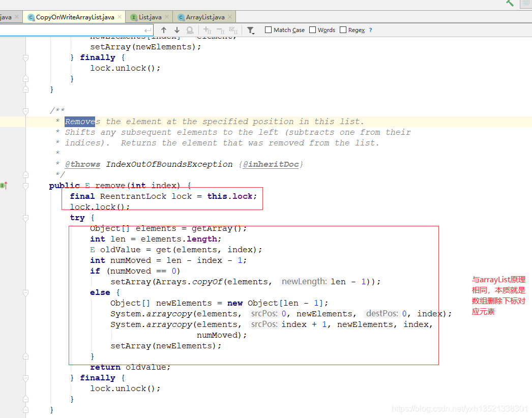The height and width of the screenshot is (418, 532).
Task: Click the overriding method arrow in the gutter
Action: [x=6, y=185]
